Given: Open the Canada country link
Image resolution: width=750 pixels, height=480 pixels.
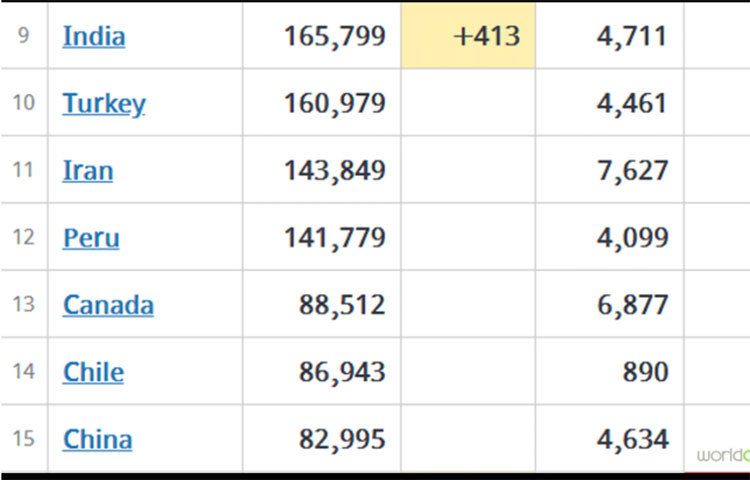Looking at the screenshot, I should tap(108, 305).
